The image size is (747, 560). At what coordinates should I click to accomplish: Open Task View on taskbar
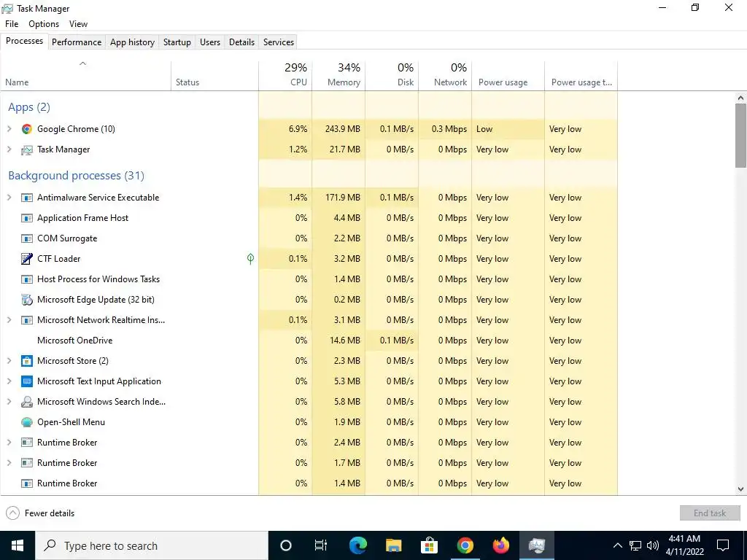coord(321,545)
